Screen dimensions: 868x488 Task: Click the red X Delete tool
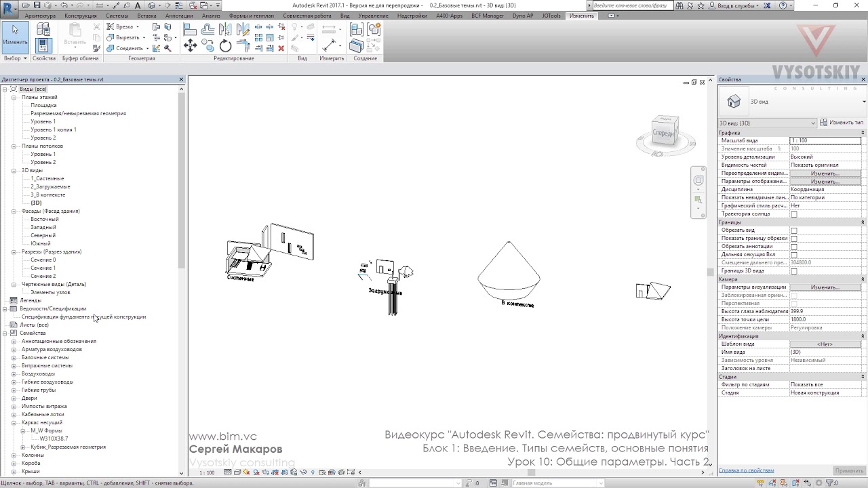click(281, 48)
